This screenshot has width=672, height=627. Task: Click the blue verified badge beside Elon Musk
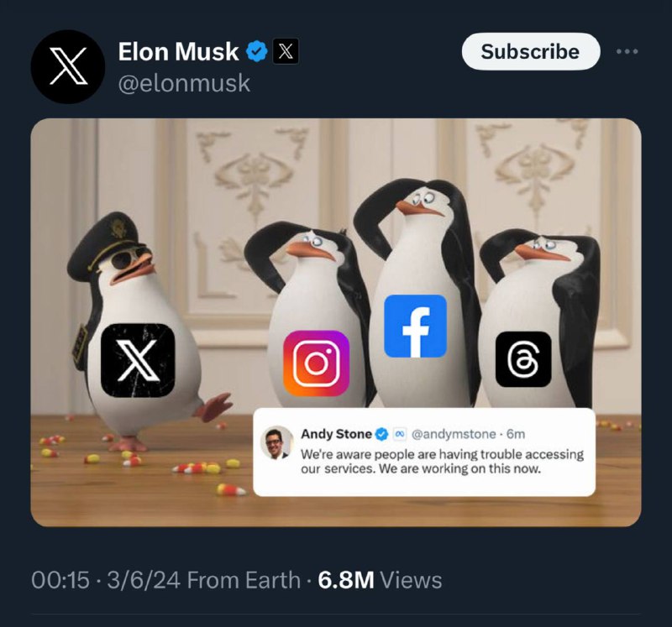click(x=256, y=52)
